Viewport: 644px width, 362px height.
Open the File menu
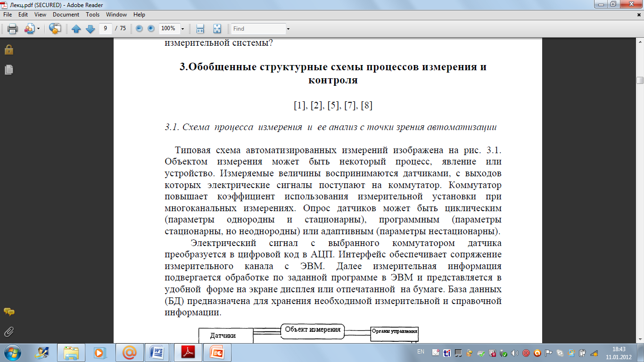pyautogui.click(x=8, y=15)
